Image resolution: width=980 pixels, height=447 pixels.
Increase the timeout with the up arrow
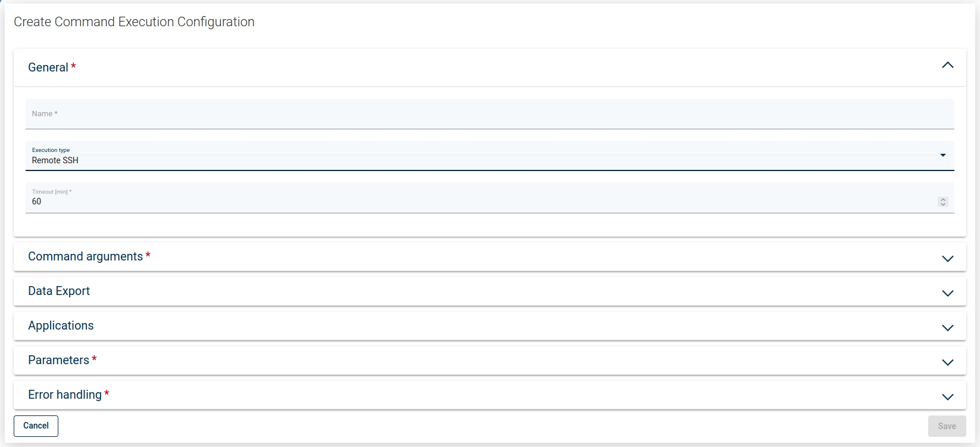(943, 199)
